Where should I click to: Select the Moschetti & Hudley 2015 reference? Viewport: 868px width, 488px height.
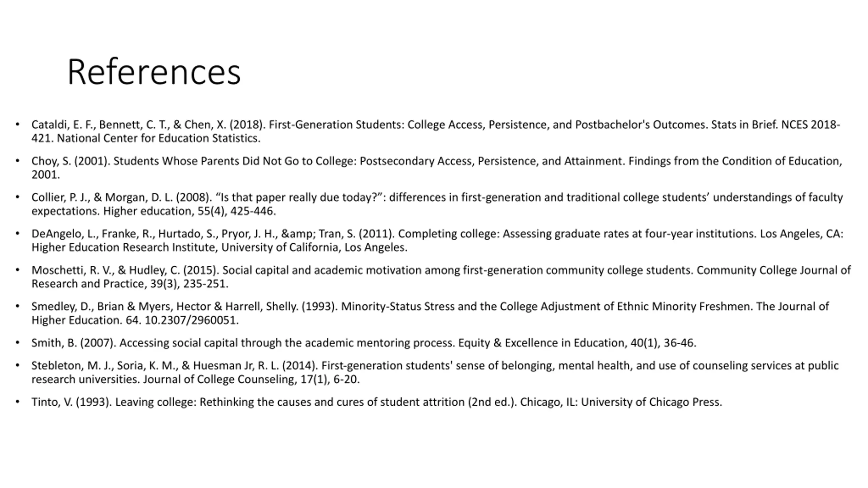click(441, 277)
